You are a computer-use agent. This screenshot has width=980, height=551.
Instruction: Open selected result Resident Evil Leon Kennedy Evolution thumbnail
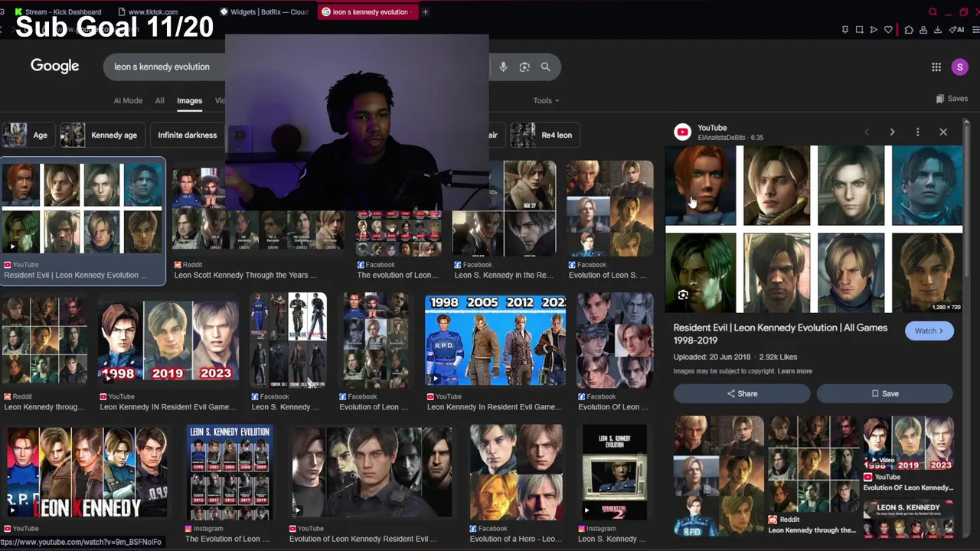coord(83,207)
